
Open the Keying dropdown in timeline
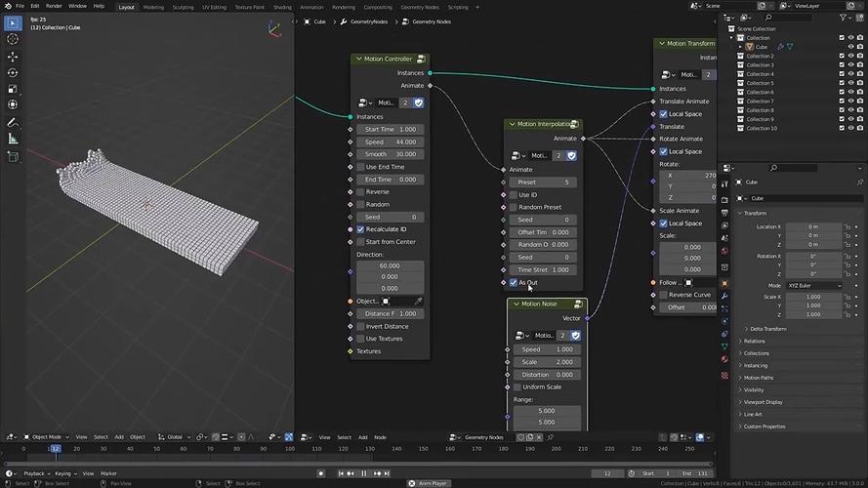[64, 473]
